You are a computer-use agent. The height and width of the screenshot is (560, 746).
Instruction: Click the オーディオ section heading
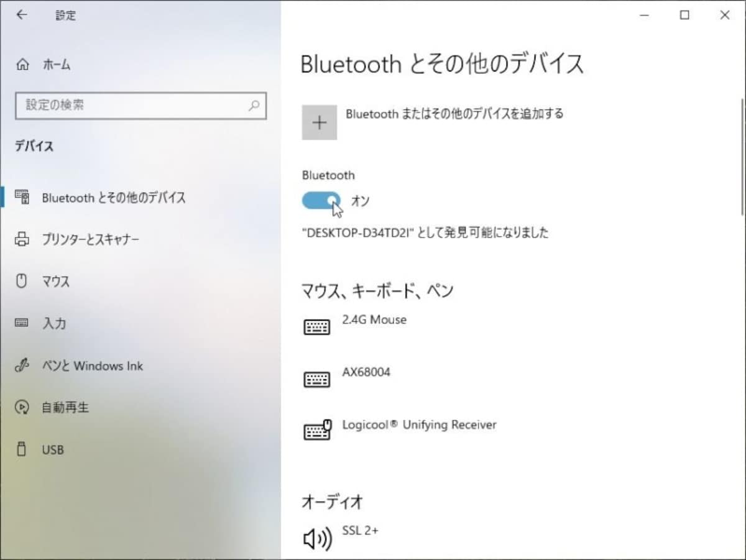pos(332,502)
